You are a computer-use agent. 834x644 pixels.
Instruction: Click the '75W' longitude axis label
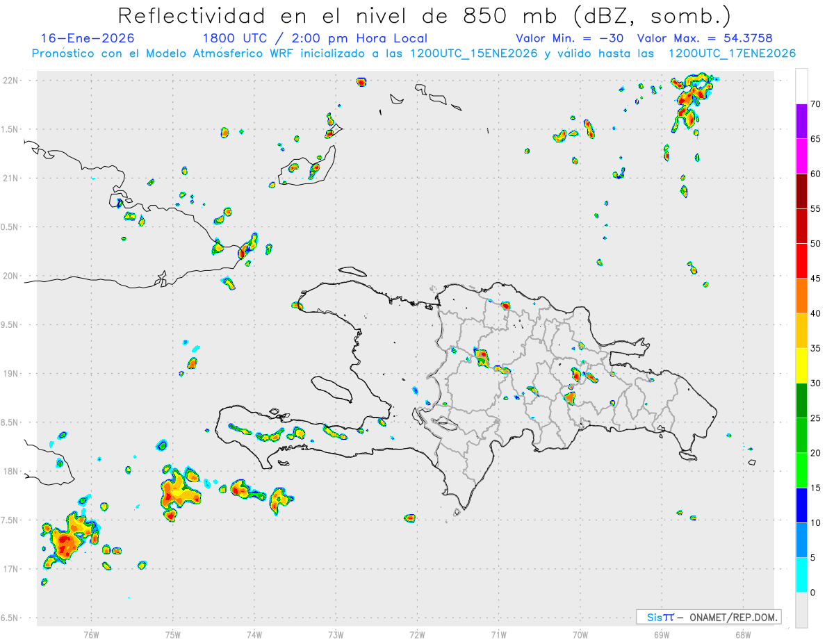(173, 634)
